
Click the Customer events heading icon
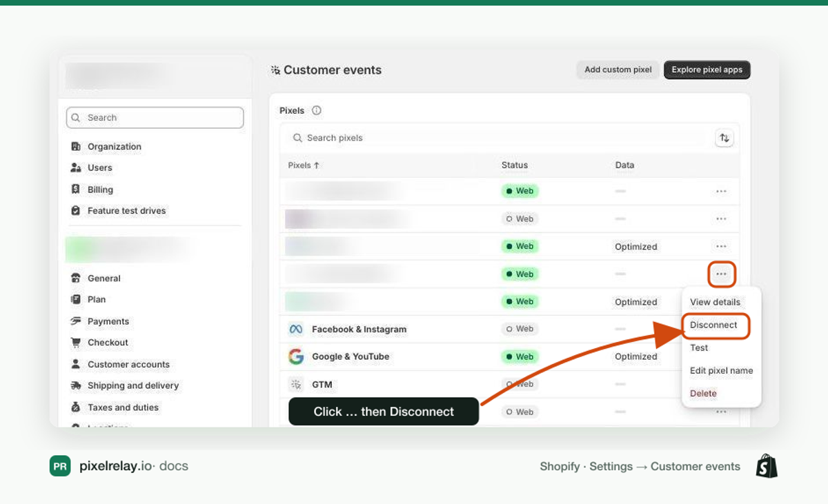coord(275,70)
